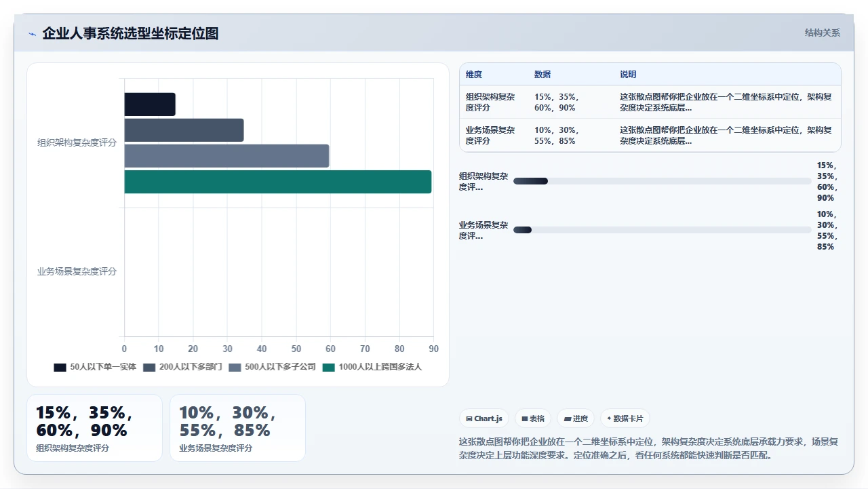Select the 进度 tag
The width and height of the screenshot is (868, 489).
pyautogui.click(x=576, y=418)
